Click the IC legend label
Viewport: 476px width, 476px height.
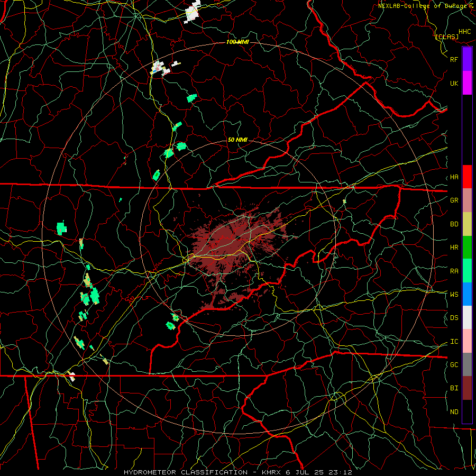click(454, 342)
